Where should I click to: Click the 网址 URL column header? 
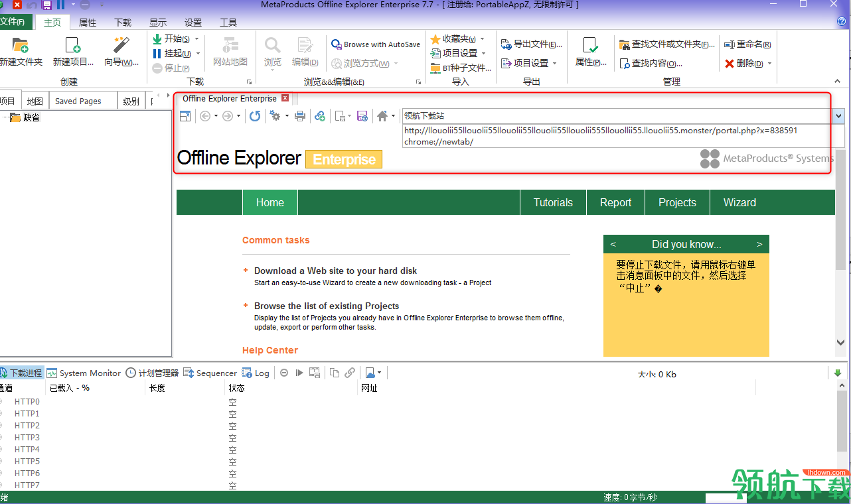pos(369,388)
